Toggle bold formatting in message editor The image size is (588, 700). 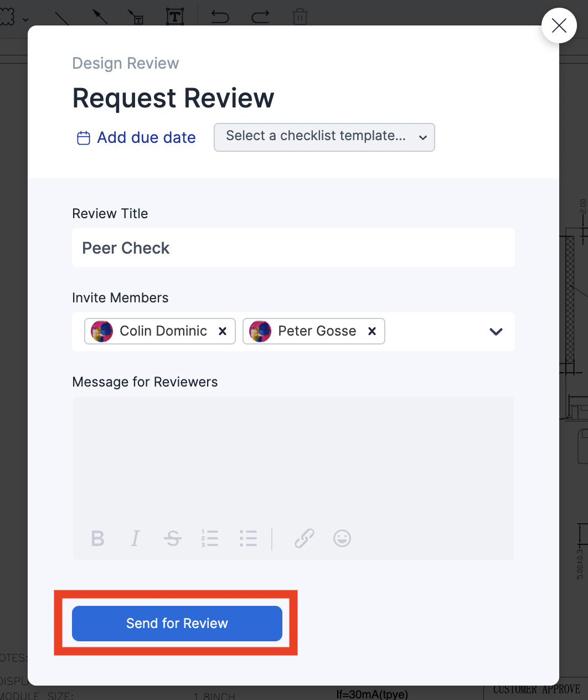pos(98,538)
